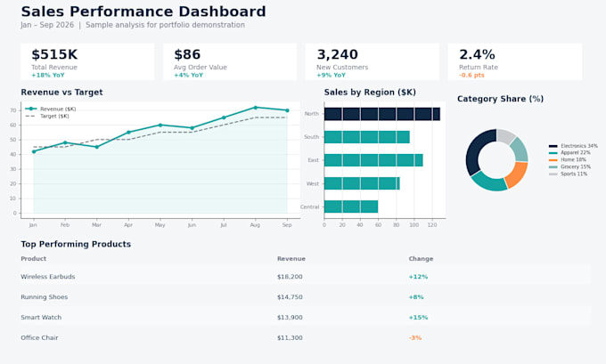The image size is (606, 364).
Task: Select the orange Home donut segment
Action: coord(518,174)
